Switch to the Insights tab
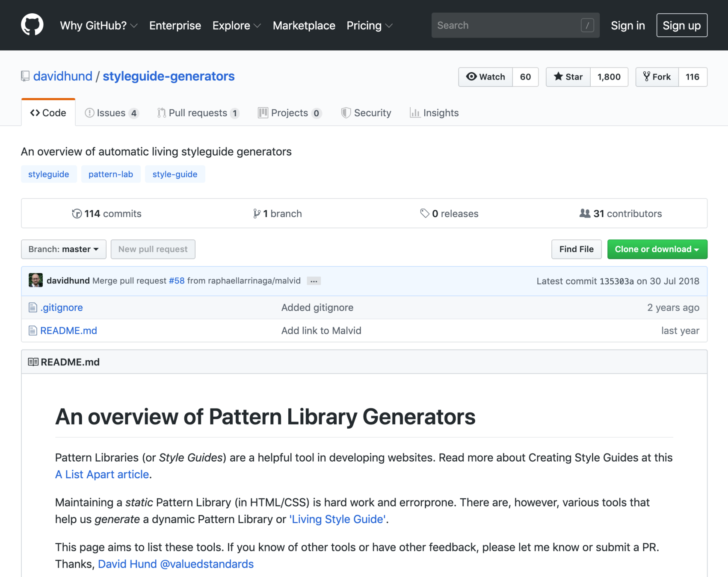This screenshot has width=728, height=577. coord(434,113)
